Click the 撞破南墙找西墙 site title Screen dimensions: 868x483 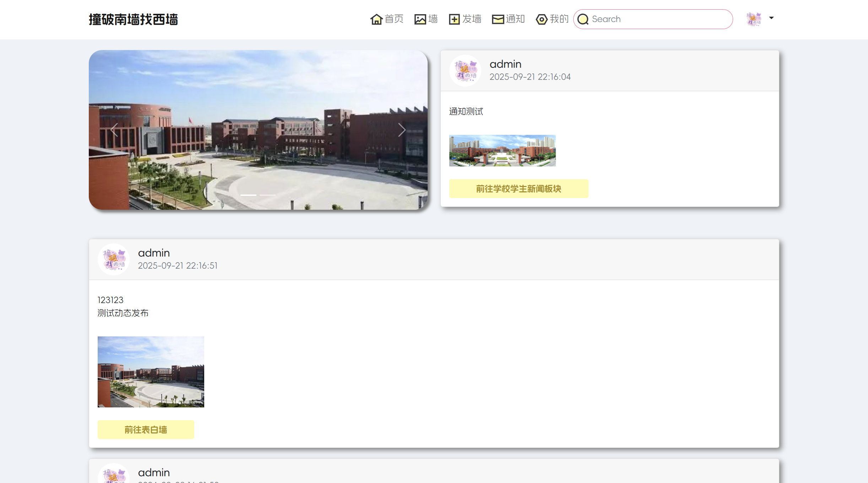pyautogui.click(x=133, y=20)
